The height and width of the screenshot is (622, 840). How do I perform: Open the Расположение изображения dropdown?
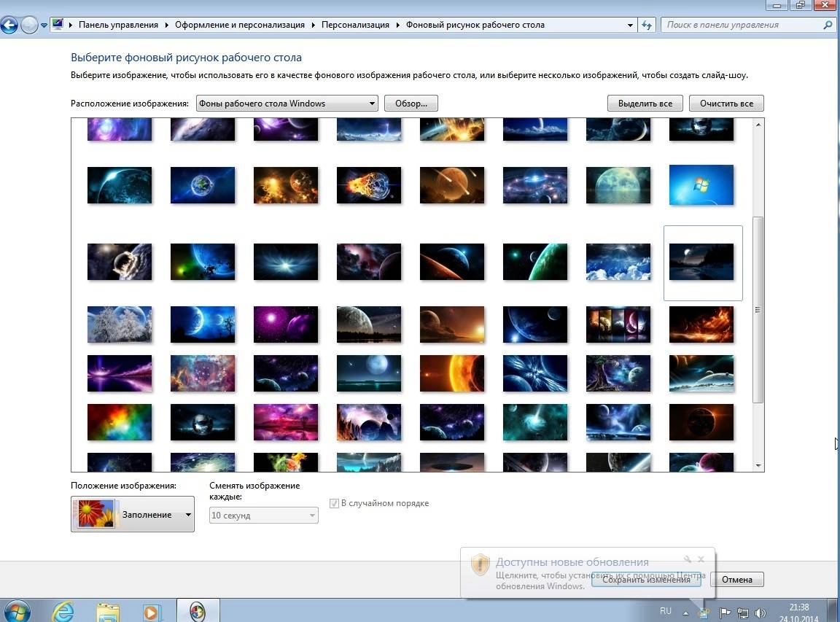coord(287,104)
